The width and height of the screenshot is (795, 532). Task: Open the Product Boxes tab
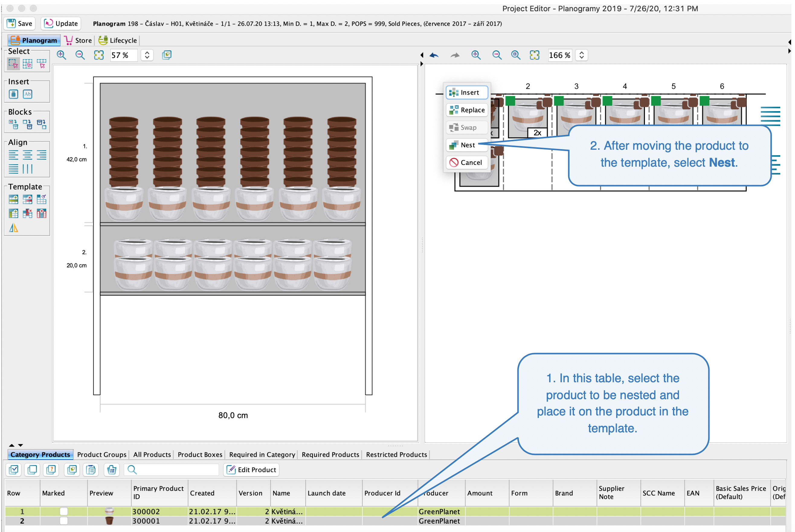pos(200,455)
